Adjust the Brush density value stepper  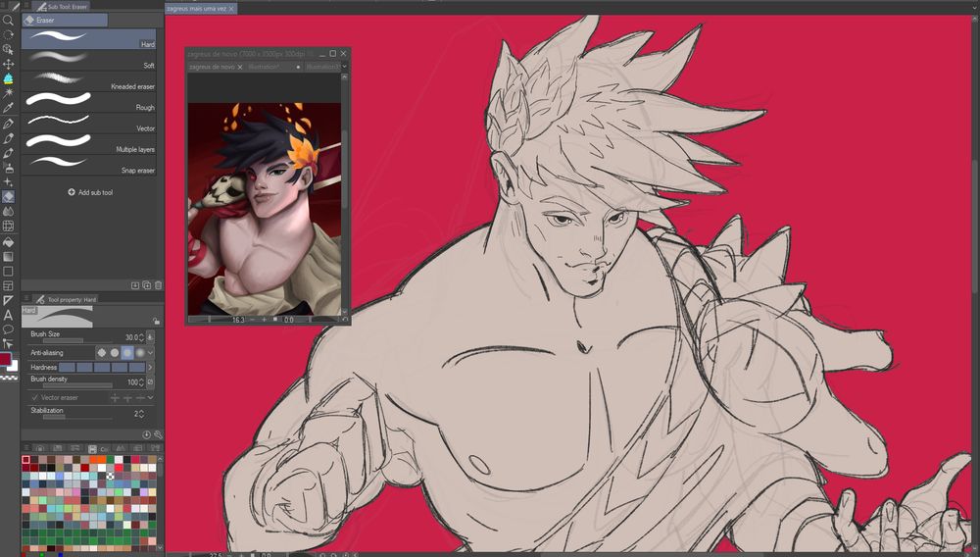[141, 382]
